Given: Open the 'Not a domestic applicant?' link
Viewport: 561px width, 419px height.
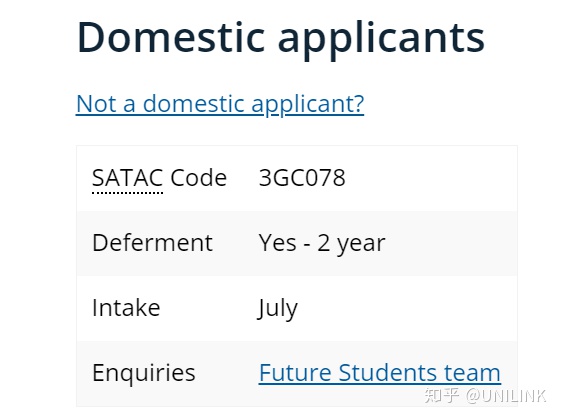Looking at the screenshot, I should 220,104.
